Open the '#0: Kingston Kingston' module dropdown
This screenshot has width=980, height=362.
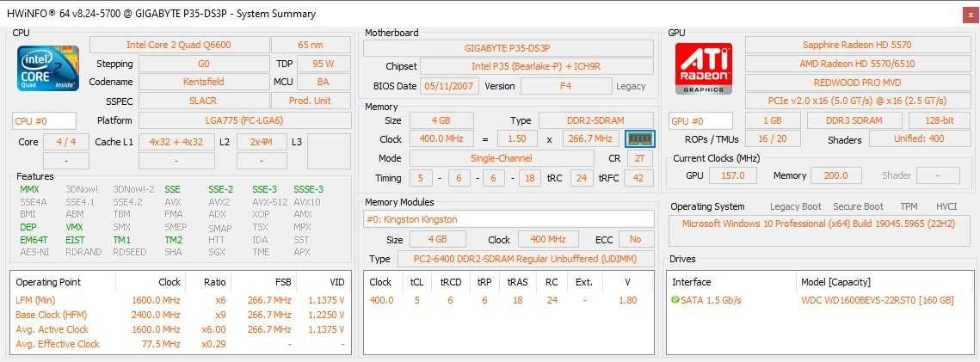[x=508, y=219]
